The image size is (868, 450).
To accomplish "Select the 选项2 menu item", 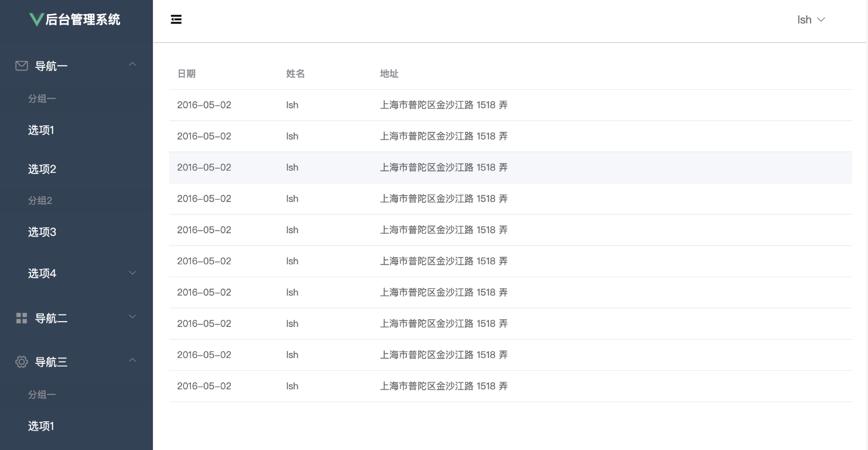I will point(42,169).
